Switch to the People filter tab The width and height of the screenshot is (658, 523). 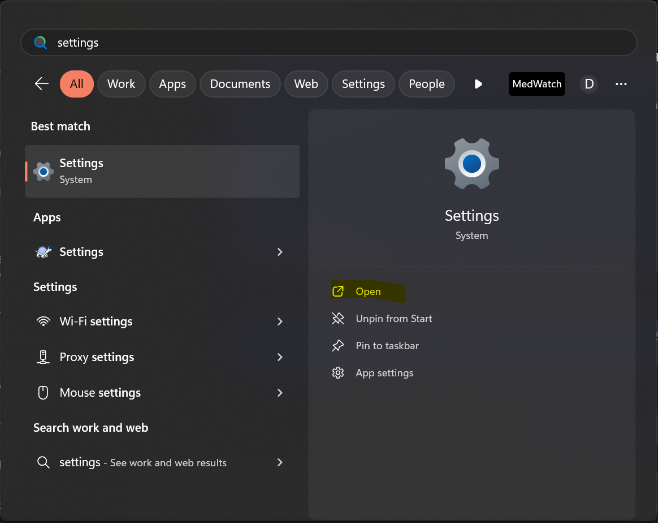pos(426,84)
